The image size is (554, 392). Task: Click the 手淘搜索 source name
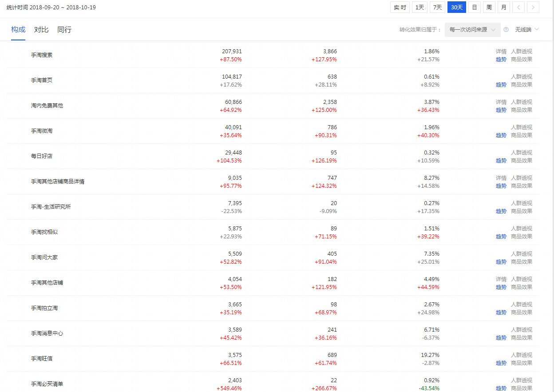(x=42, y=55)
